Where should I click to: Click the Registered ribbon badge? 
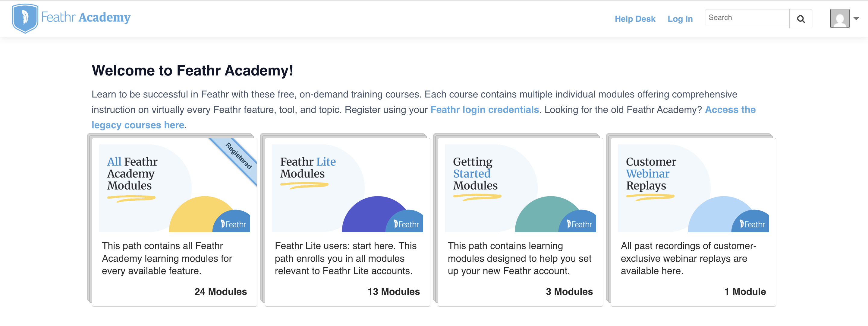pyautogui.click(x=239, y=156)
